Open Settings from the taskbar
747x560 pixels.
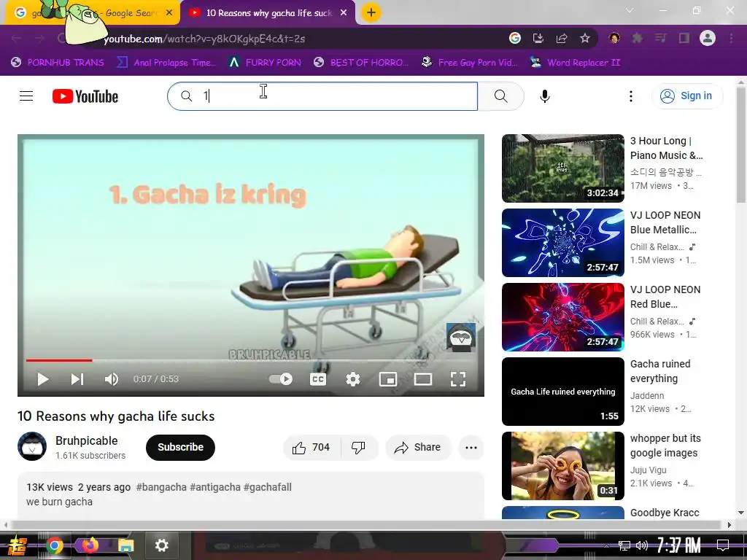[161, 545]
